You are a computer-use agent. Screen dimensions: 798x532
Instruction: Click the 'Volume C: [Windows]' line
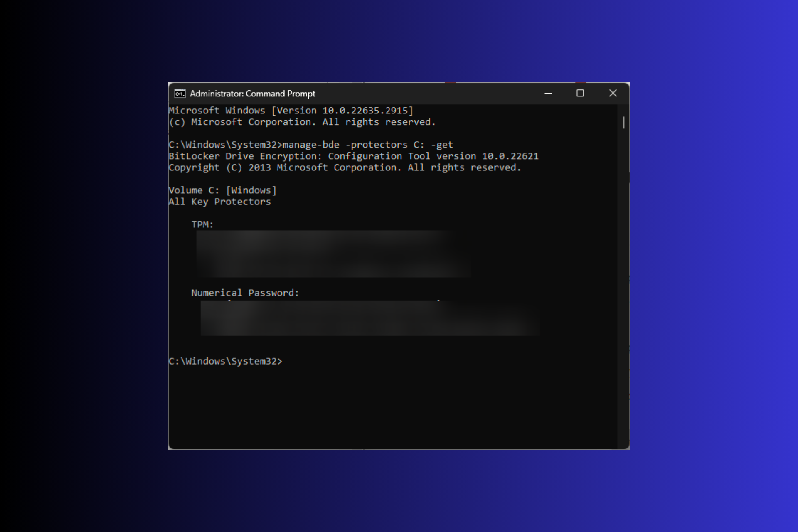pyautogui.click(x=222, y=190)
